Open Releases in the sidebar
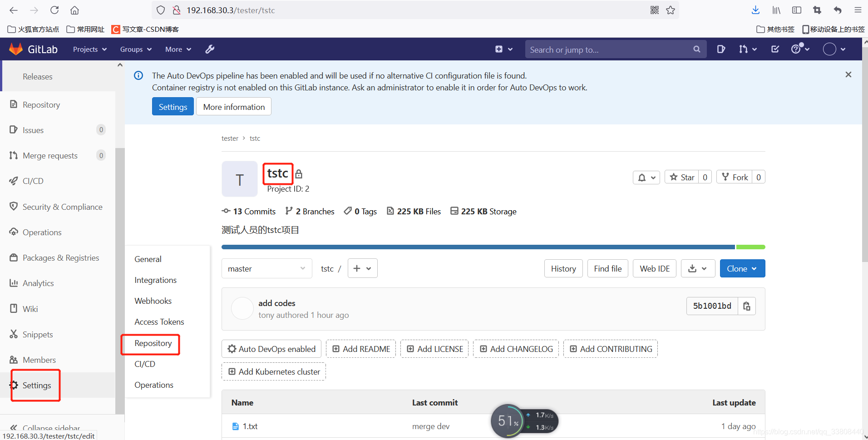Image resolution: width=868 pixels, height=440 pixels. [38, 77]
